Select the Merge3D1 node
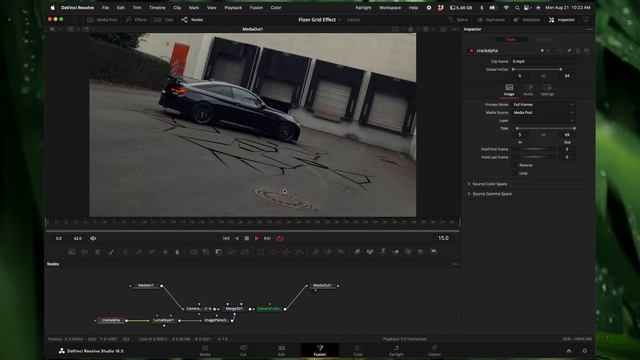 click(x=234, y=309)
